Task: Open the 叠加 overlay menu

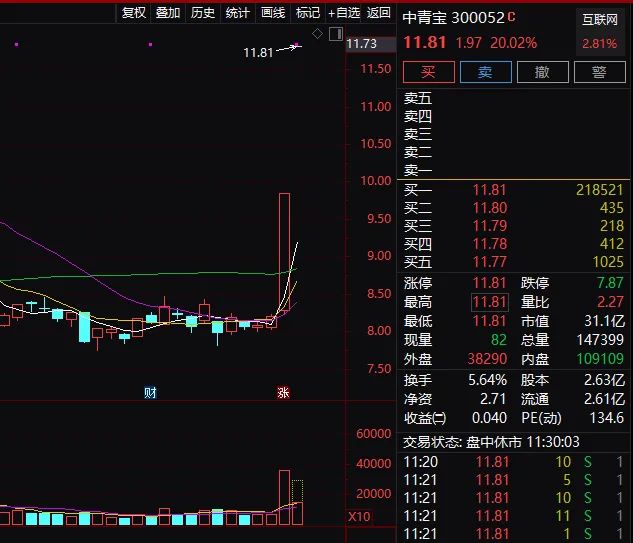Action: pos(168,13)
